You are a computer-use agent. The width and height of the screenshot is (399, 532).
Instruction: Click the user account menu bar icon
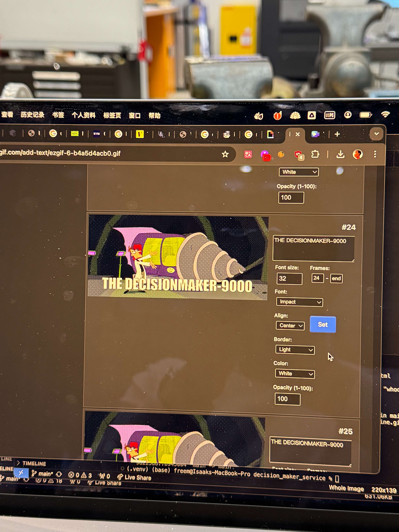348,115
